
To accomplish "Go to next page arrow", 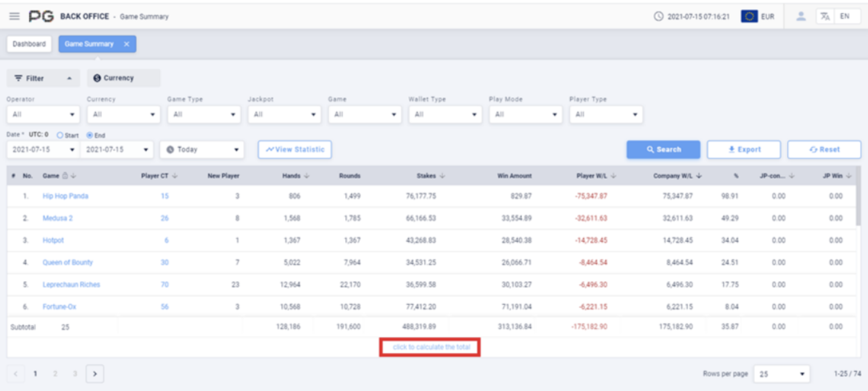I will point(94,374).
